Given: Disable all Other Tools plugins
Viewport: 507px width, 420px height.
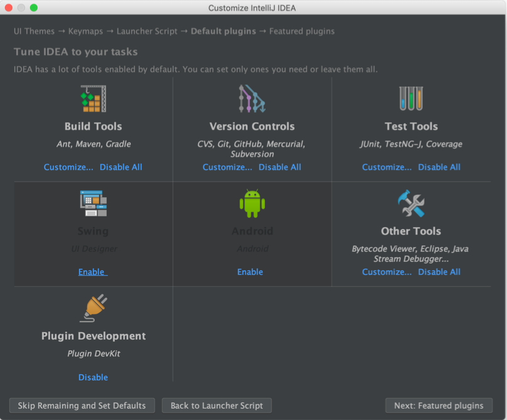Looking at the screenshot, I should point(439,272).
